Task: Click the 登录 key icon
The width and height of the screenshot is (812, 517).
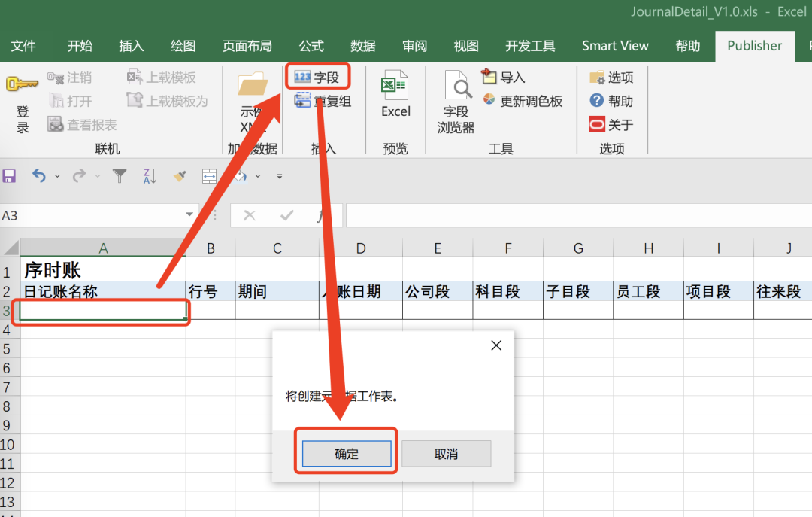Action: pos(22,84)
